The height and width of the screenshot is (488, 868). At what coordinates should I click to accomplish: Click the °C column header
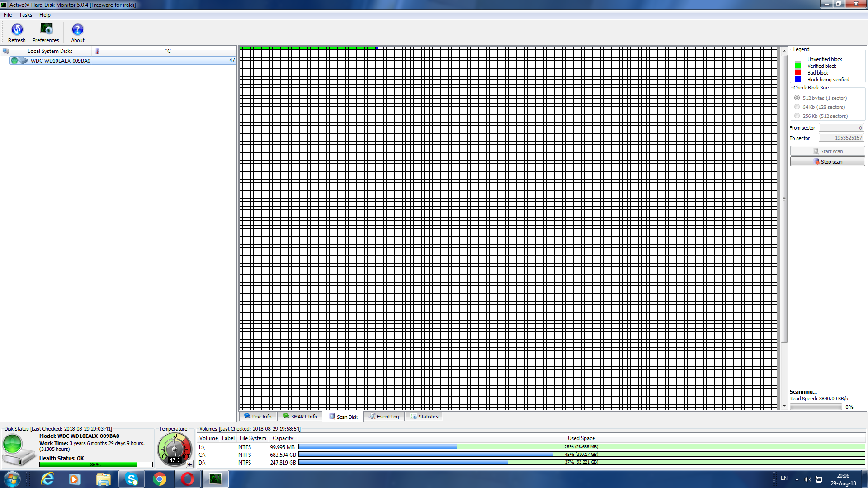point(168,51)
